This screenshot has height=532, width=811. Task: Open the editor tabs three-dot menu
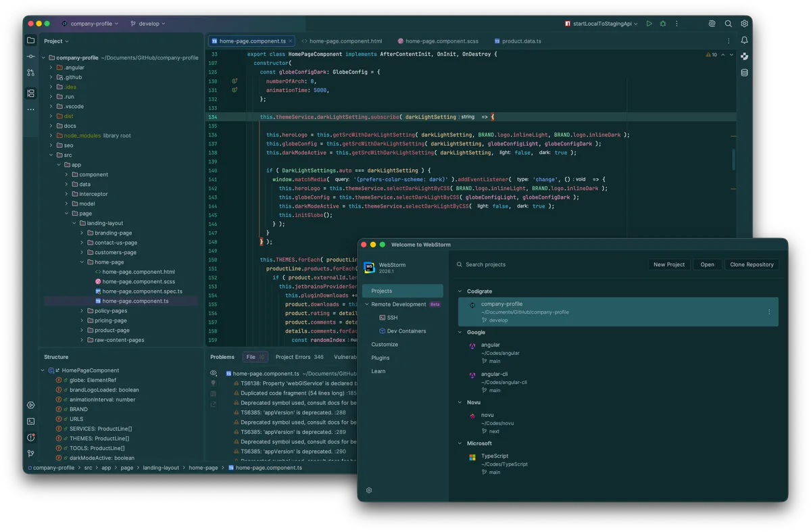click(729, 41)
